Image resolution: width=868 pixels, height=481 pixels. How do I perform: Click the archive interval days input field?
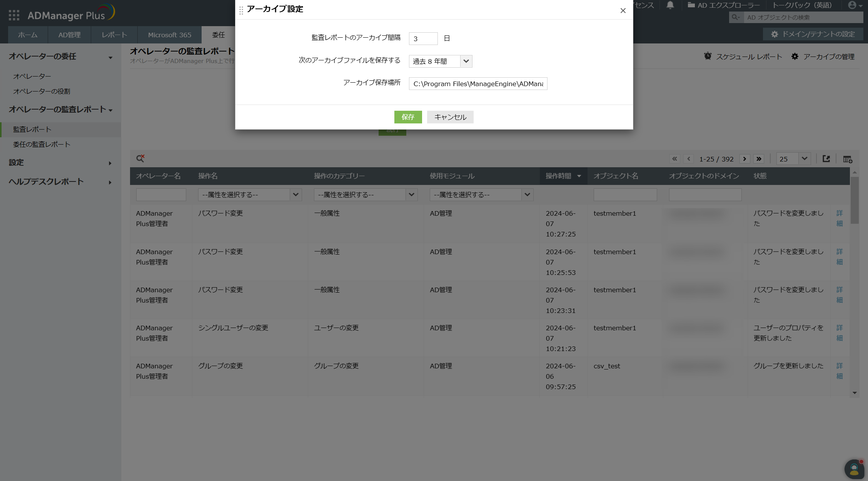coord(423,38)
